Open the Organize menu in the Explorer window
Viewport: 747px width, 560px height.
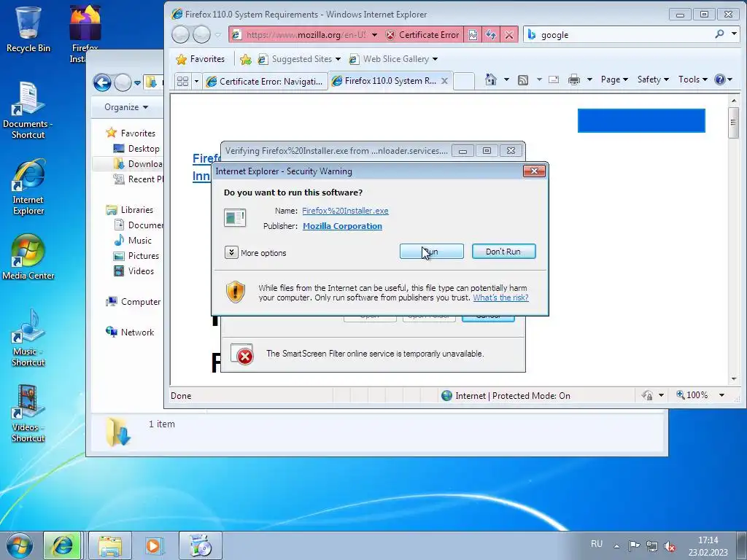[x=126, y=107]
